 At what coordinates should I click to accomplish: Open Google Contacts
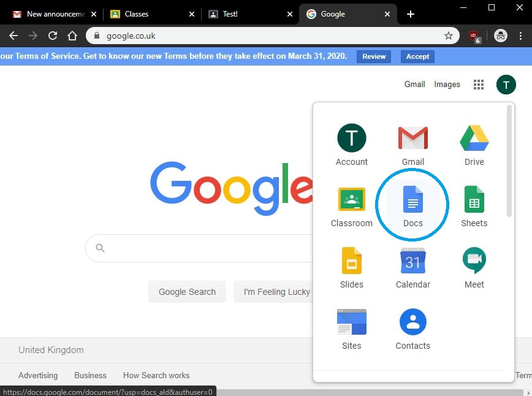coord(412,328)
